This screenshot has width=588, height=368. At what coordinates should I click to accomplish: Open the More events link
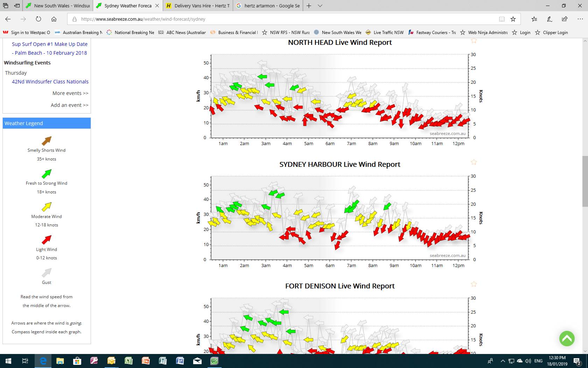pos(70,93)
